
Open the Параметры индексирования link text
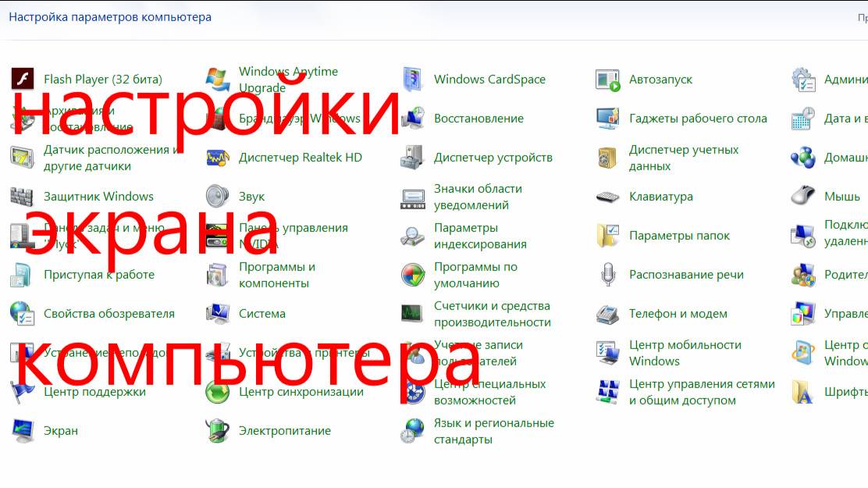click(x=480, y=236)
